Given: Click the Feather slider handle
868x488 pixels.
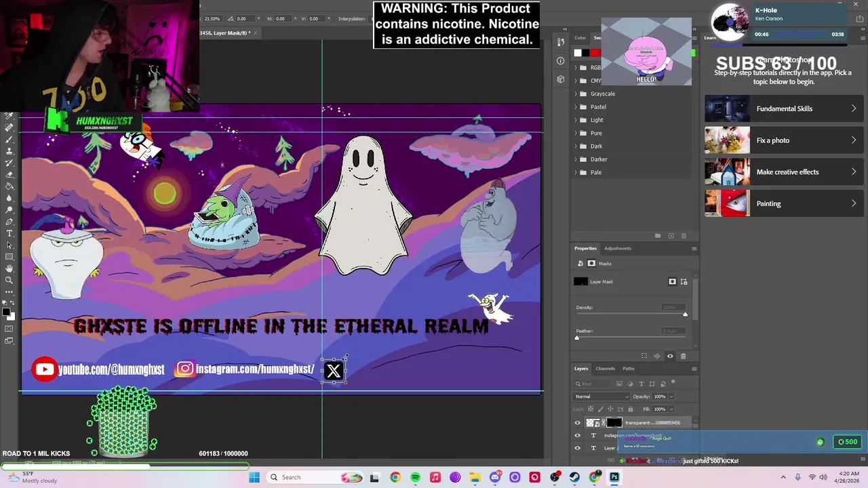Looking at the screenshot, I should pos(577,337).
